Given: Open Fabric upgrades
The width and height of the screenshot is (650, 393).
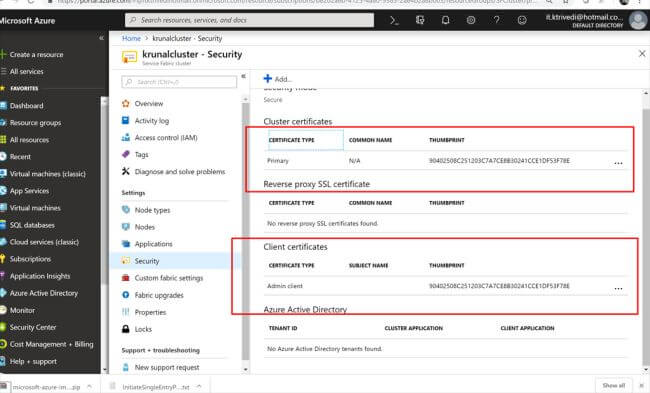Looking at the screenshot, I should pos(159,295).
